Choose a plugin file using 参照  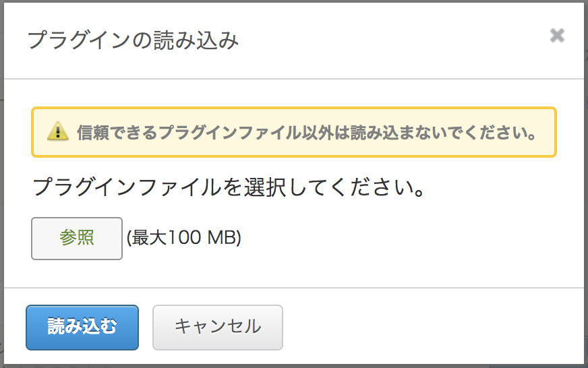click(77, 239)
